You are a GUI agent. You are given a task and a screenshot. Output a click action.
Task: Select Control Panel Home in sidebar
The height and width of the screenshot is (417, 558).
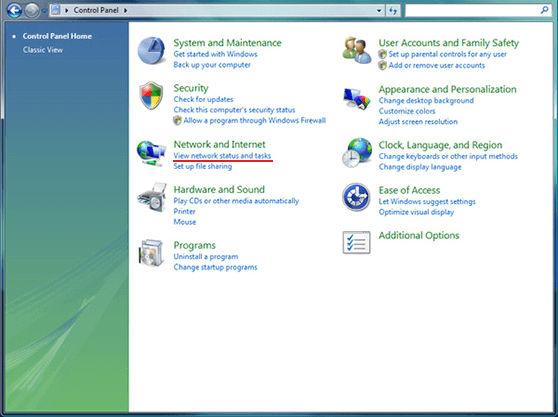[x=57, y=36]
